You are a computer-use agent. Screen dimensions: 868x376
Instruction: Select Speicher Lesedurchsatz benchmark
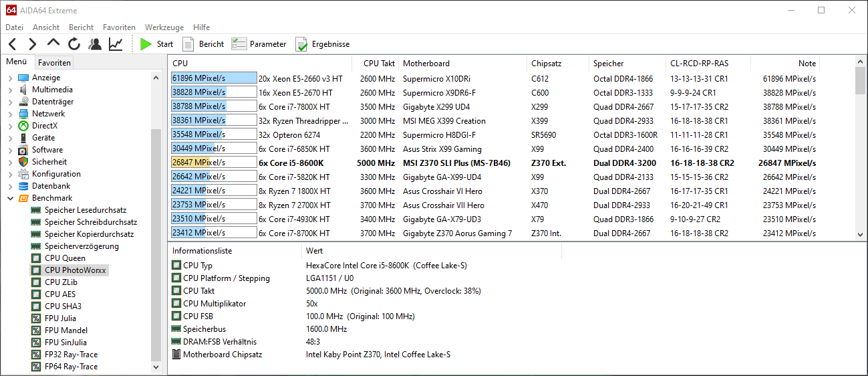tap(85, 210)
